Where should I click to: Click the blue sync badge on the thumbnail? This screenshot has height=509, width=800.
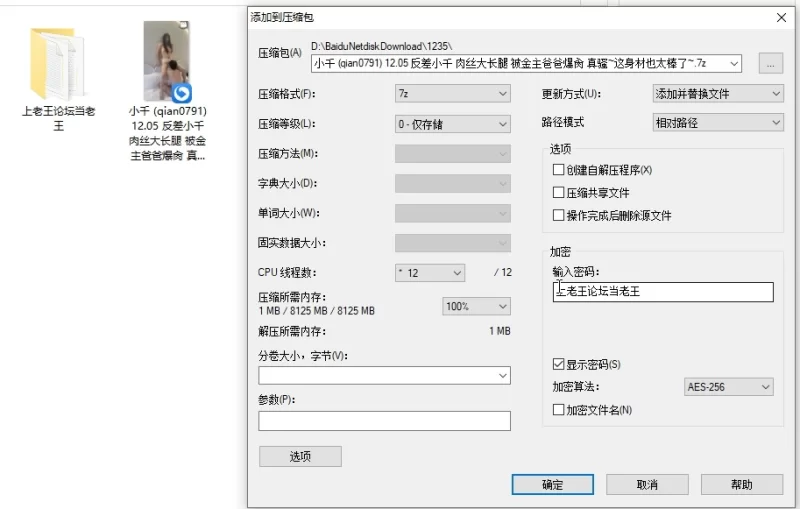point(182,92)
